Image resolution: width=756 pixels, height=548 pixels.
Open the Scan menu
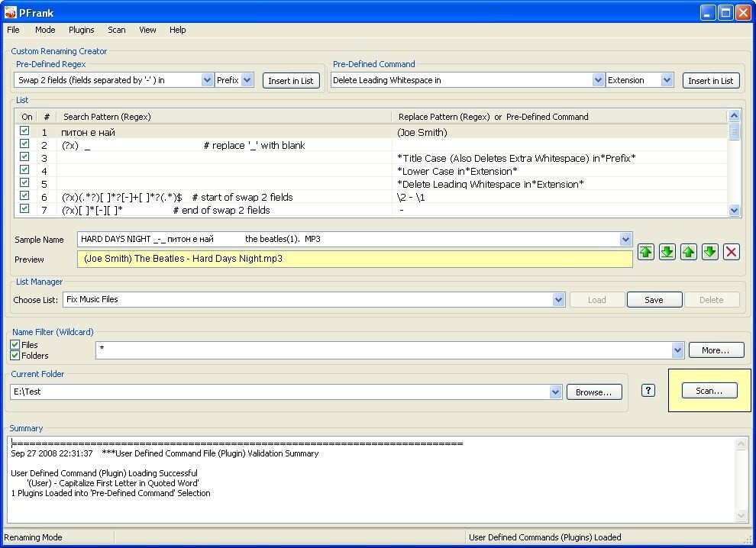tap(116, 30)
